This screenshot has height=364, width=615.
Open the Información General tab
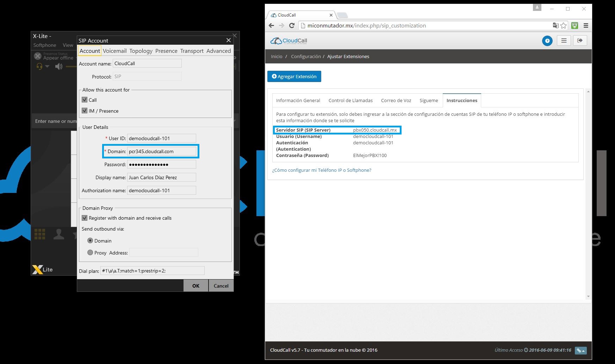[x=298, y=100]
